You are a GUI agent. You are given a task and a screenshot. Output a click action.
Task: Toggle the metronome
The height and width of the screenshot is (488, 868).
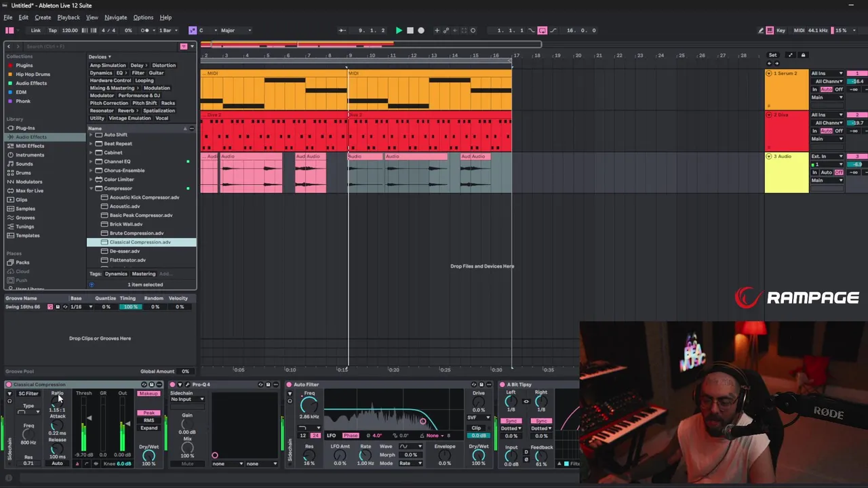coord(145,30)
